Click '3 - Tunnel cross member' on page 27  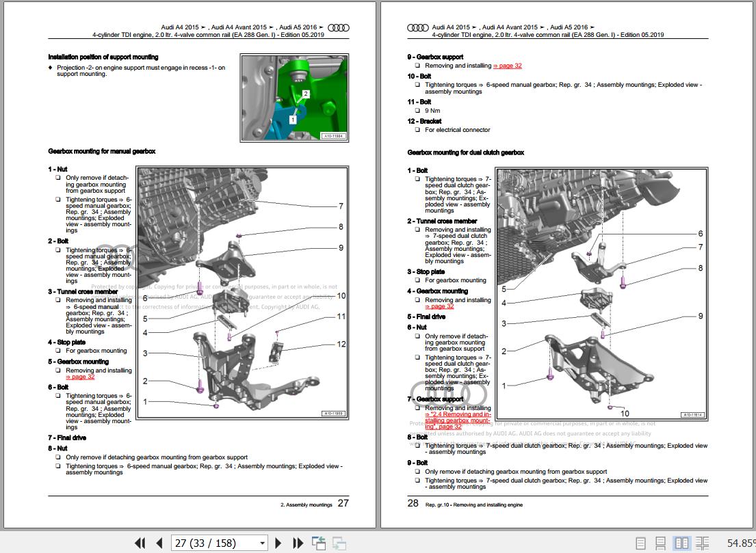tap(83, 291)
